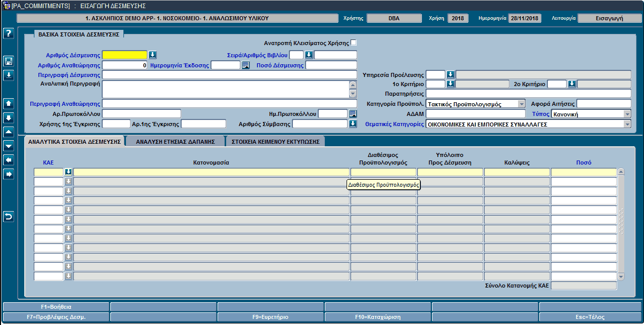
Task: Click the Χρήστης value DBA
Action: [394, 18]
